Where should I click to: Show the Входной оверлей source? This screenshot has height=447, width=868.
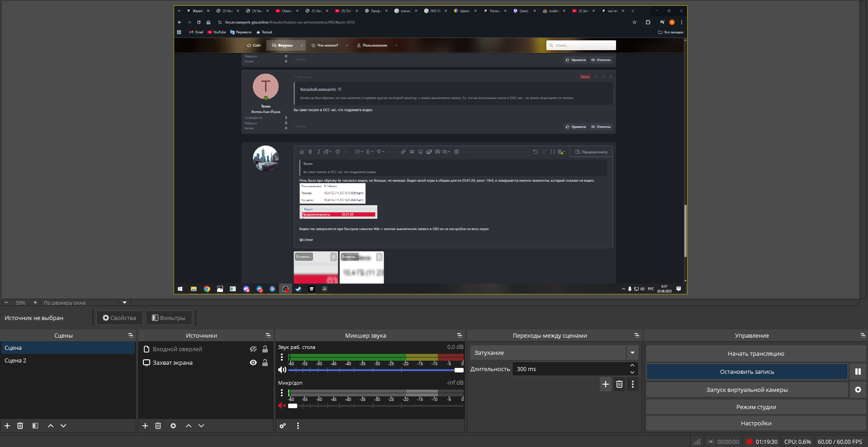tap(253, 349)
